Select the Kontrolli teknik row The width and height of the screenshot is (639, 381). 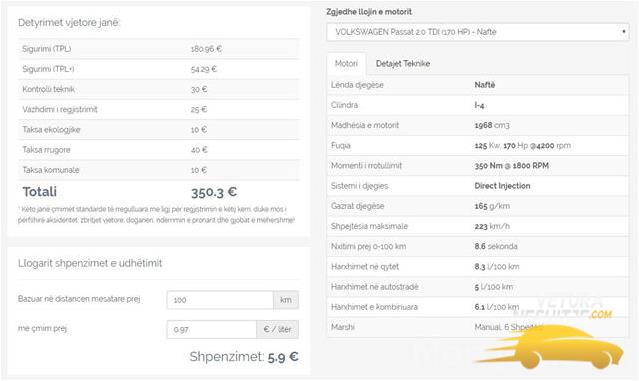(x=159, y=89)
